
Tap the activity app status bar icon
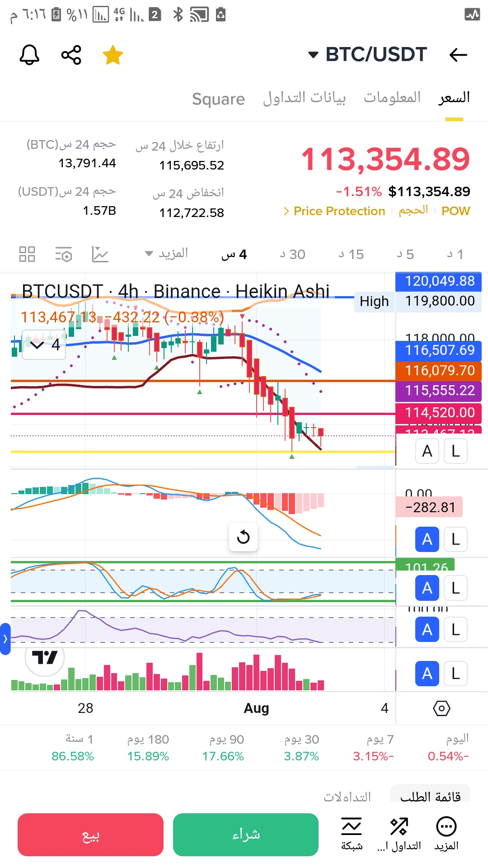click(473, 14)
